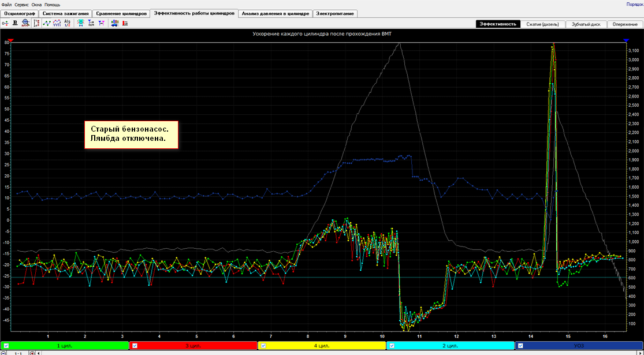Toggle the bold B toolbar icon
The width and height of the screenshot is (644, 355).
point(15,24)
